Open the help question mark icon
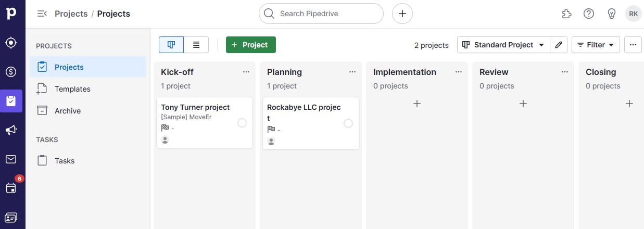644x229 pixels. [x=589, y=14]
